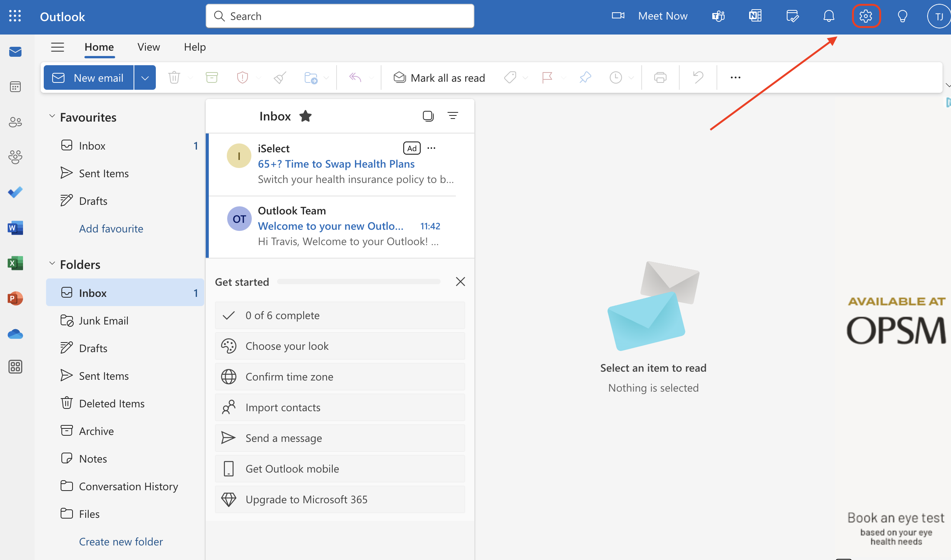Open Calendar in left rail
Screen dimensions: 951x560
pyautogui.click(x=15, y=87)
